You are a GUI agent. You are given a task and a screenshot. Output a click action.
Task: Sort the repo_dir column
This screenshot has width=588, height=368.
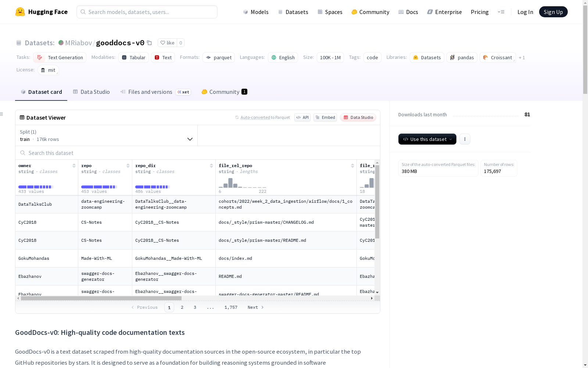(211, 166)
